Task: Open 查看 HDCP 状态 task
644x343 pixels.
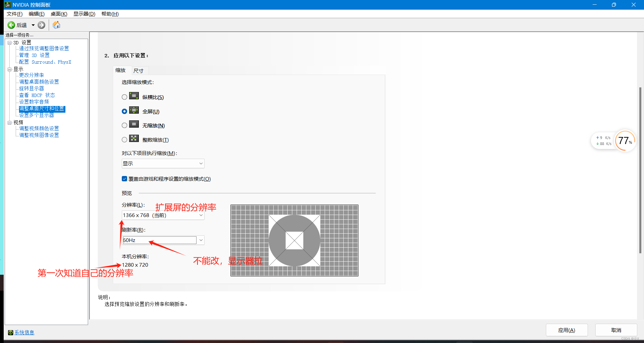Action: (37, 95)
